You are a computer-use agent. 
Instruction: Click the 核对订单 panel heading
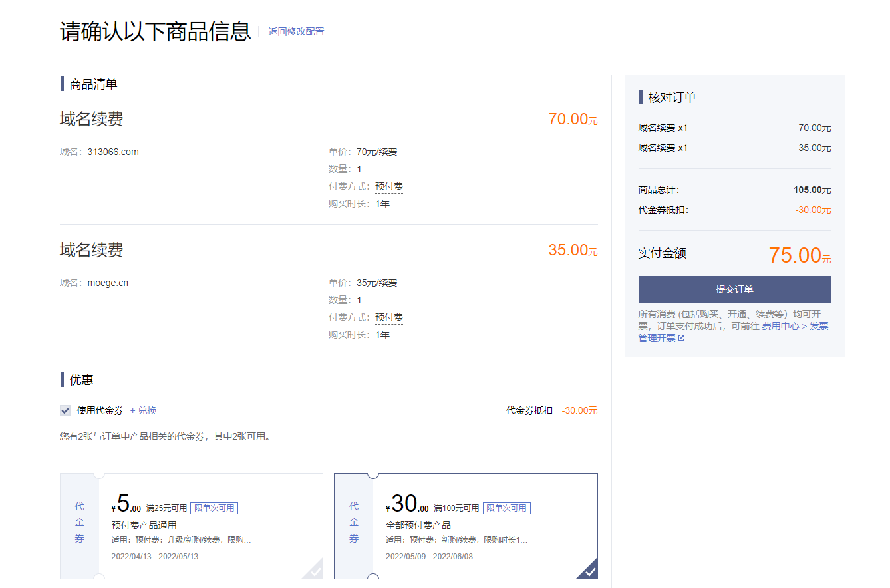click(x=672, y=97)
